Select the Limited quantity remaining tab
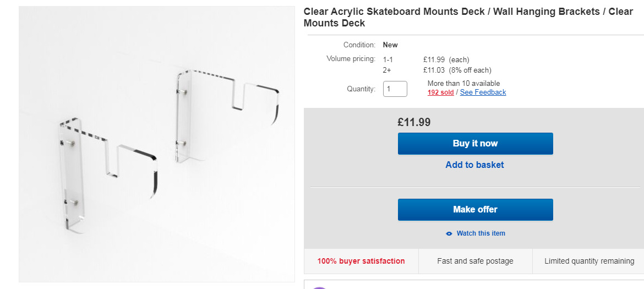644x289 pixels. pyautogui.click(x=589, y=261)
